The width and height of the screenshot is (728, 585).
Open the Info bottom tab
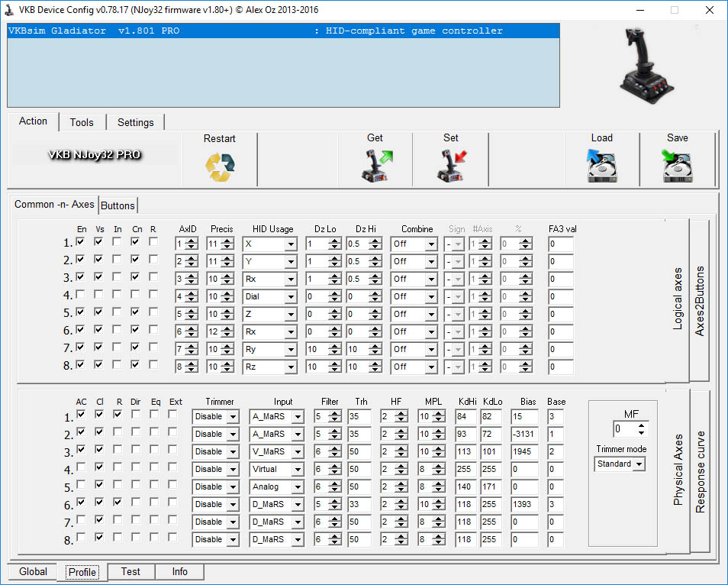pos(179,571)
